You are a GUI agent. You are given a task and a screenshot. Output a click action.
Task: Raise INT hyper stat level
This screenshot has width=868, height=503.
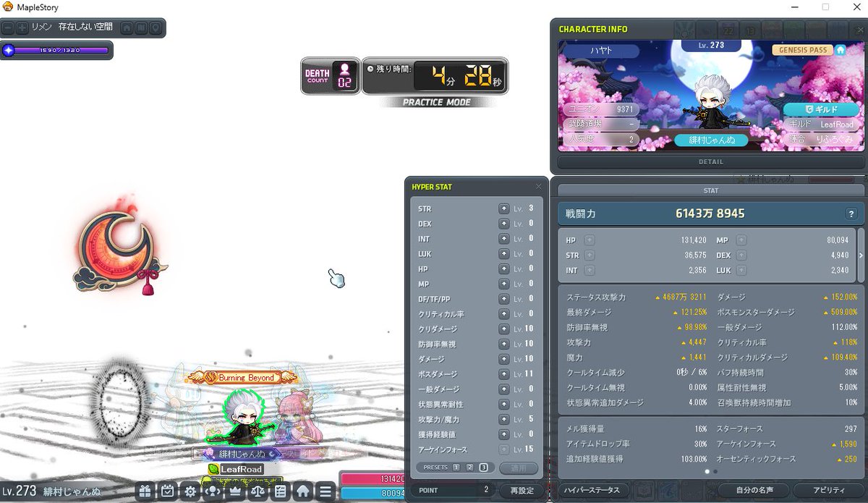503,239
